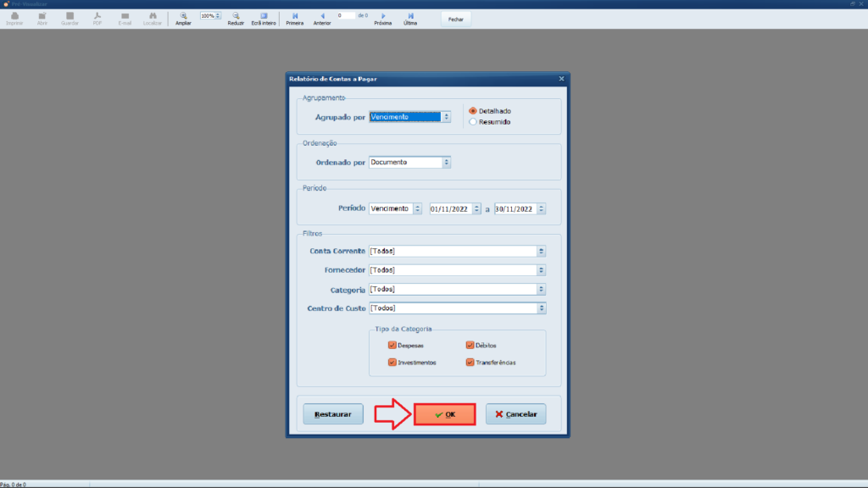Uncheck the Despesas checkbox
The height and width of the screenshot is (488, 868).
[x=392, y=346]
